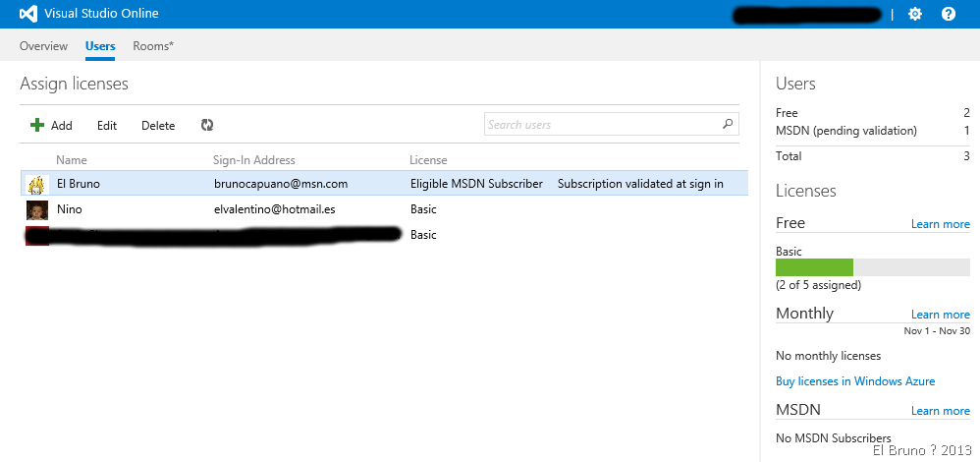Click the help question mark icon
Image resolution: width=980 pixels, height=462 pixels.
949,14
